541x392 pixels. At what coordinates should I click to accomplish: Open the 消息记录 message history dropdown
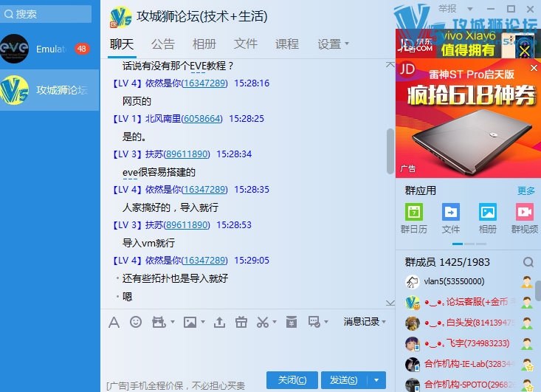(365, 322)
